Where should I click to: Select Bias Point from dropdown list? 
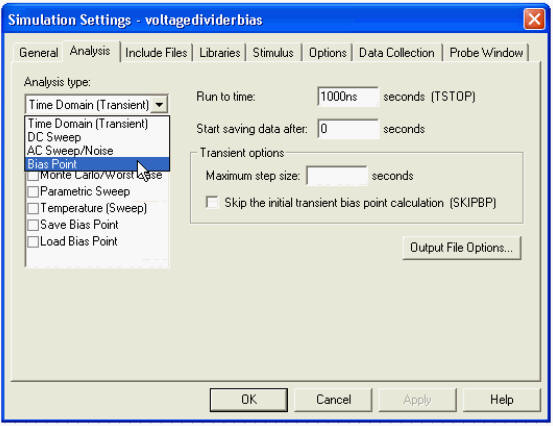97,164
